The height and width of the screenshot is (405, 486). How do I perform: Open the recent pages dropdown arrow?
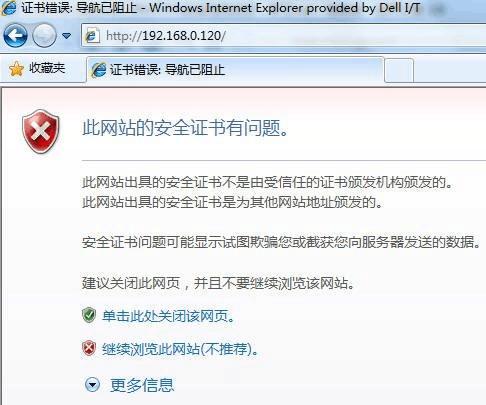[67, 35]
